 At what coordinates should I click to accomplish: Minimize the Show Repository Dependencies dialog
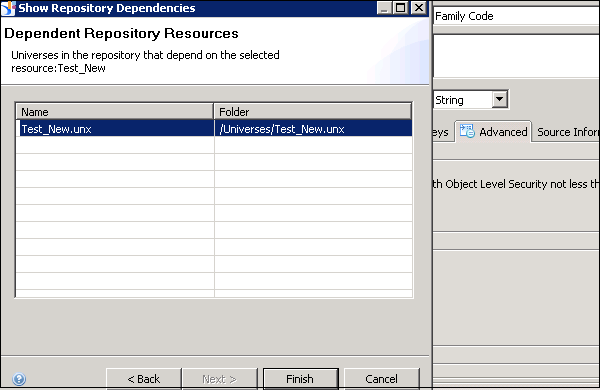pos(383,8)
